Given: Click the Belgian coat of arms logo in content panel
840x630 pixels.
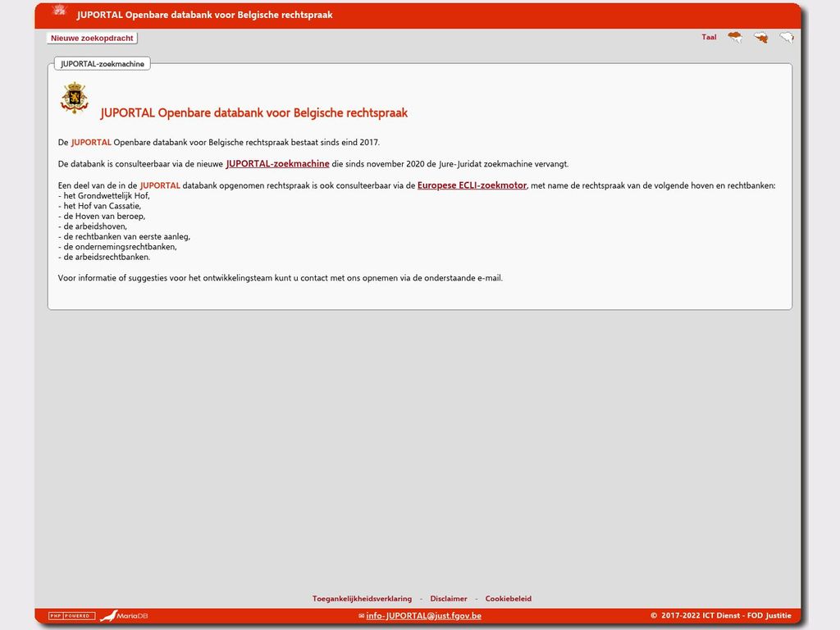Looking at the screenshot, I should coord(74,98).
